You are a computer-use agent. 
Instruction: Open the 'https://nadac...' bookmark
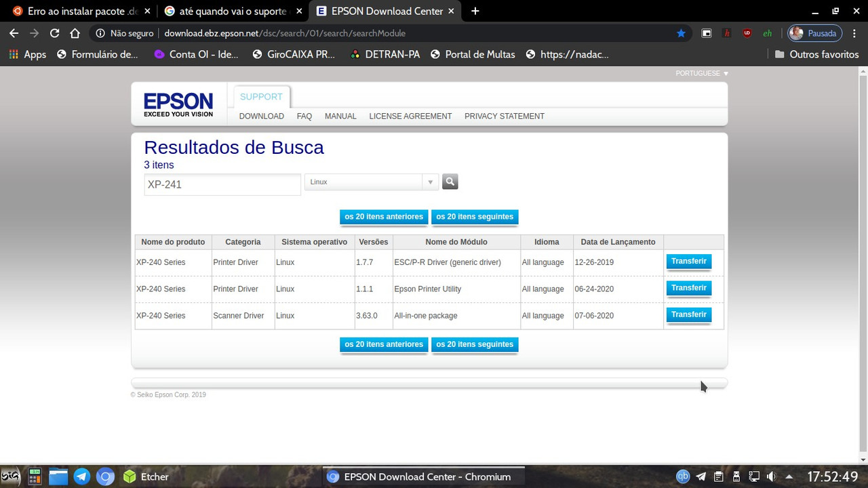click(x=568, y=54)
